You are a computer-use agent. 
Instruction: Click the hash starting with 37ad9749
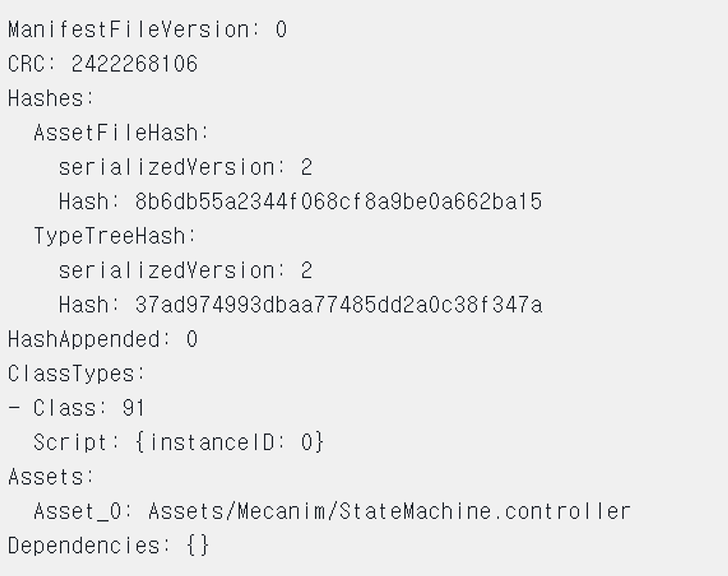pyautogui.click(x=338, y=305)
